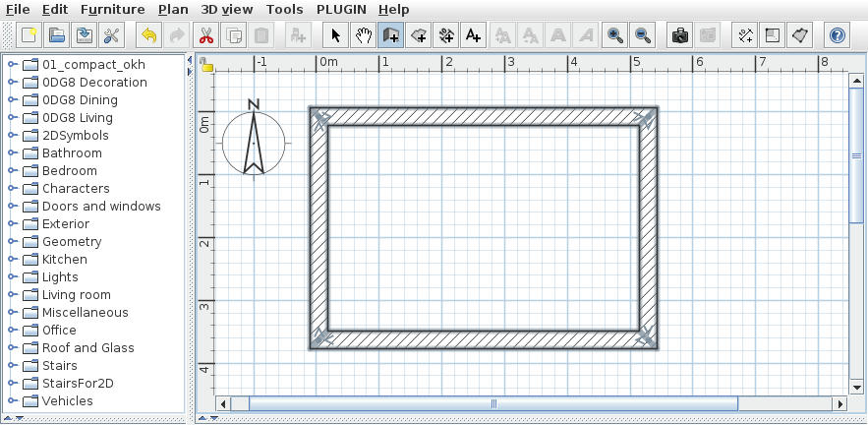Click the decrease text size icon
868x425 pixels.
pyautogui.click(x=531, y=36)
